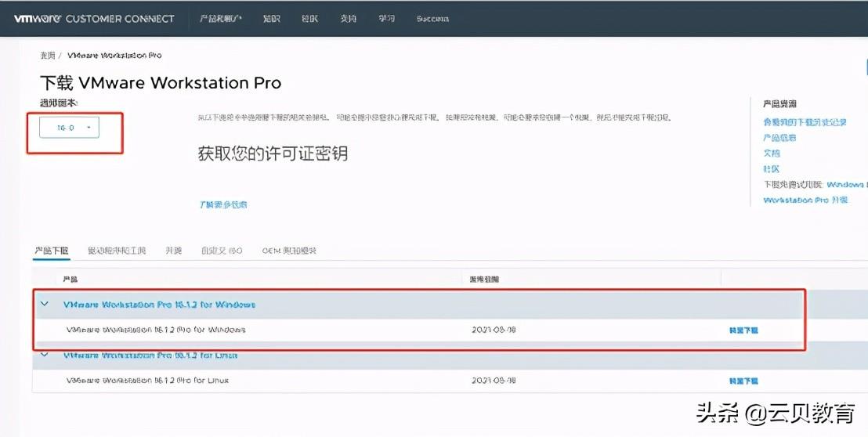Open the Success item in top navigation

pyautogui.click(x=432, y=18)
